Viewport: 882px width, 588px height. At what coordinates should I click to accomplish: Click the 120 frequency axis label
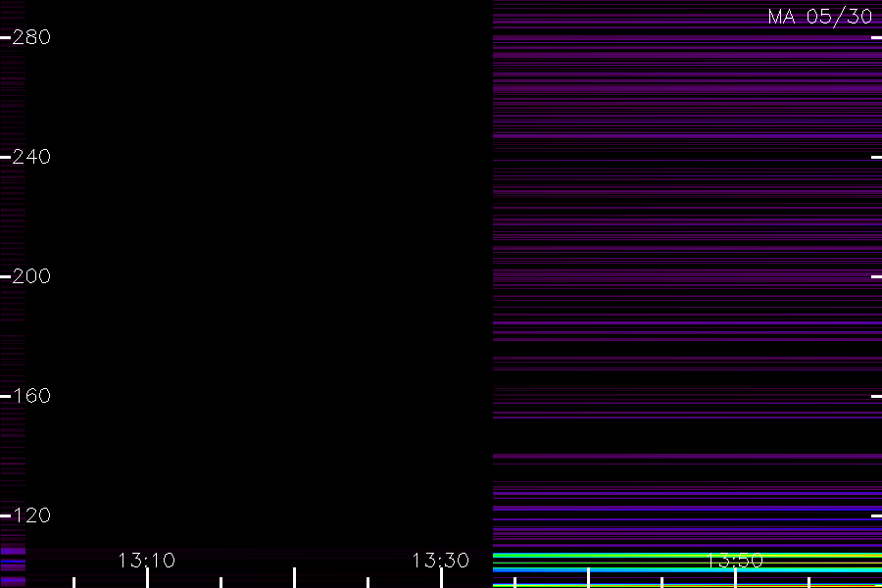tap(31, 515)
